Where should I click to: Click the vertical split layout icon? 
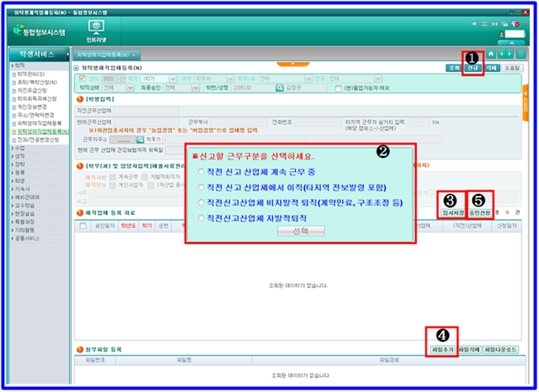point(494,24)
